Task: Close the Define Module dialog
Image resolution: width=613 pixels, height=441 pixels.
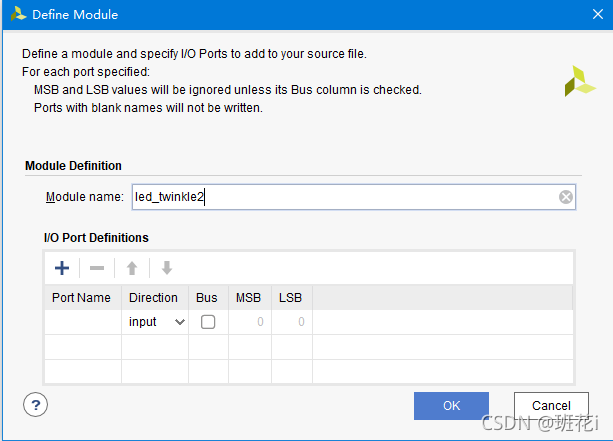Action: tap(597, 14)
